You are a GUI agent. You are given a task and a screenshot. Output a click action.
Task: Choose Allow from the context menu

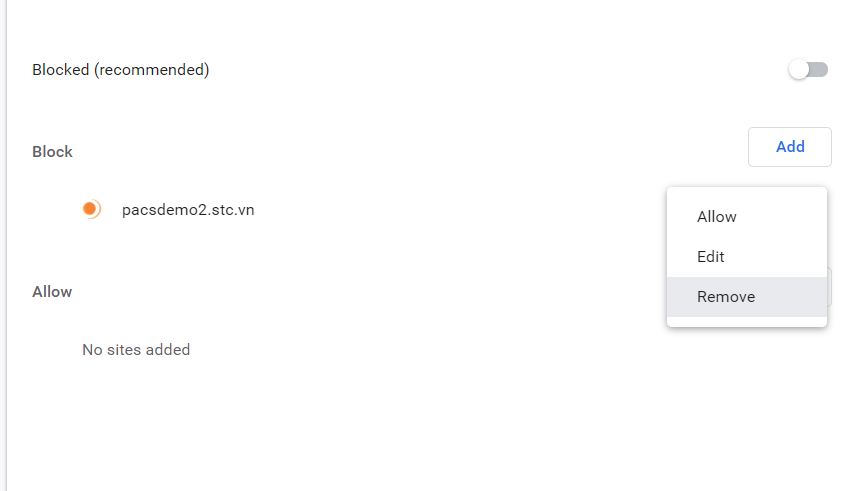coord(717,217)
